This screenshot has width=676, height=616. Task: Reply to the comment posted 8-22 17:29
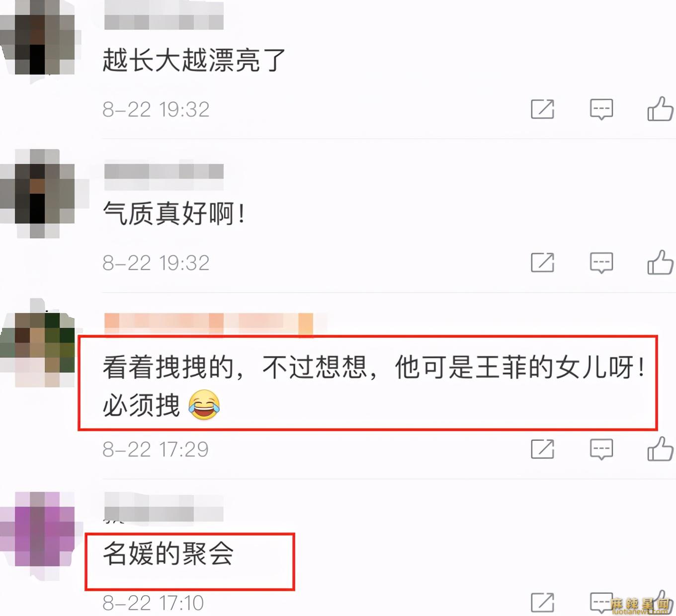pos(601,450)
